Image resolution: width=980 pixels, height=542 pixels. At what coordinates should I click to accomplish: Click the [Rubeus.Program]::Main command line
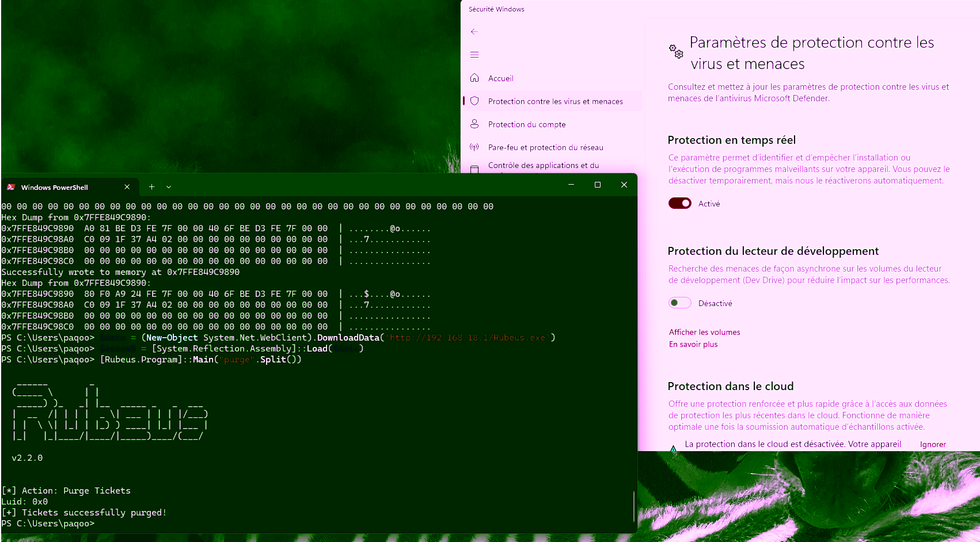[151, 360]
